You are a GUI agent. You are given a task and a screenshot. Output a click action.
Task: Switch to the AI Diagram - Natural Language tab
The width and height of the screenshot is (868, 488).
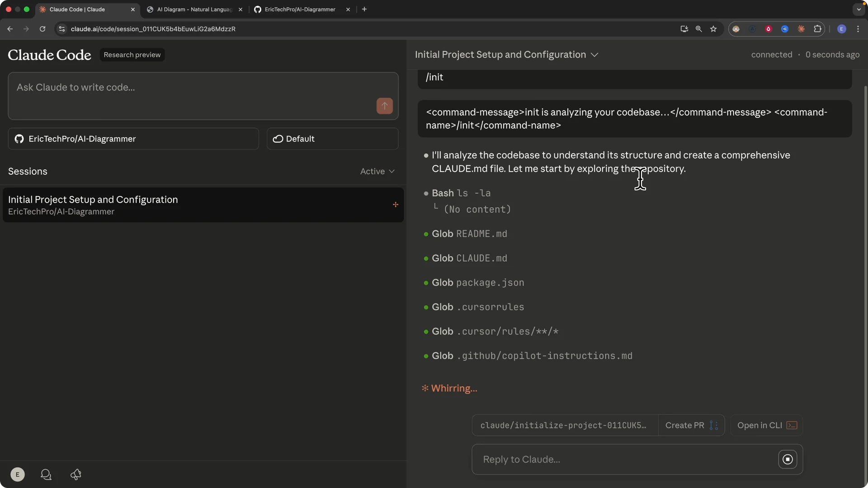coord(194,9)
